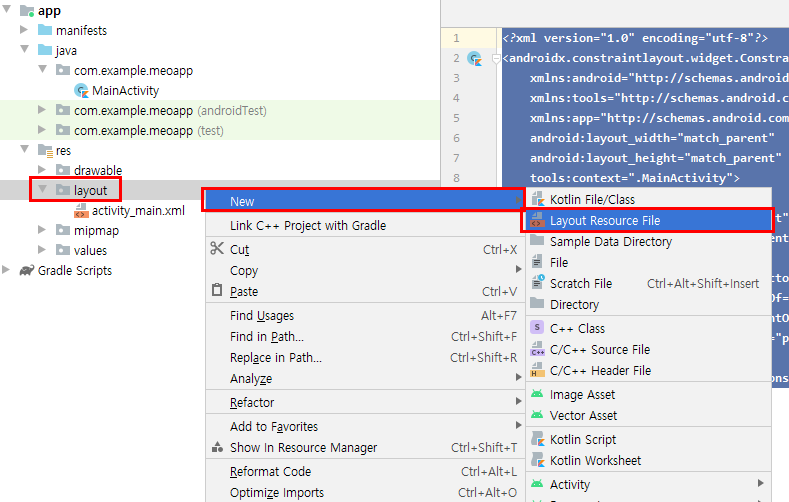The height and width of the screenshot is (502, 789).
Task: Collapse the res folder arrow
Action: [25, 149]
